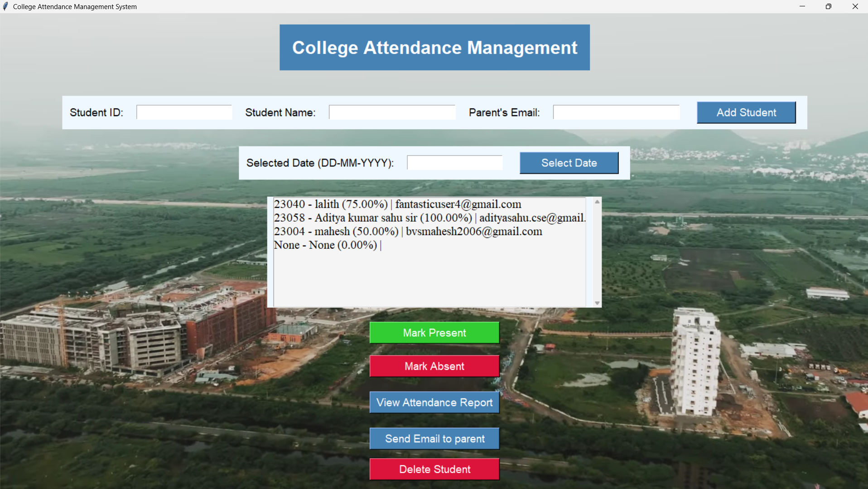Open the Select Date picker button
This screenshot has height=489, width=868.
569,163
